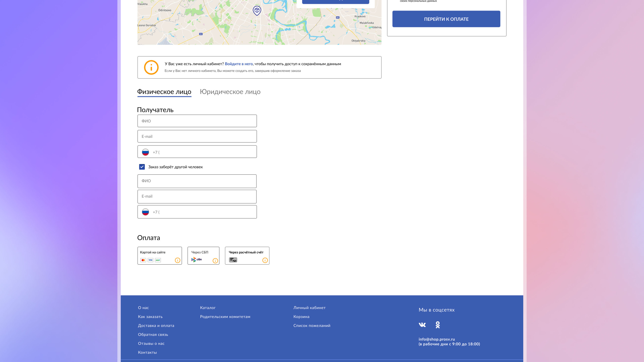
Task: Click the first recipient ФИО input field
Action: coord(197,121)
